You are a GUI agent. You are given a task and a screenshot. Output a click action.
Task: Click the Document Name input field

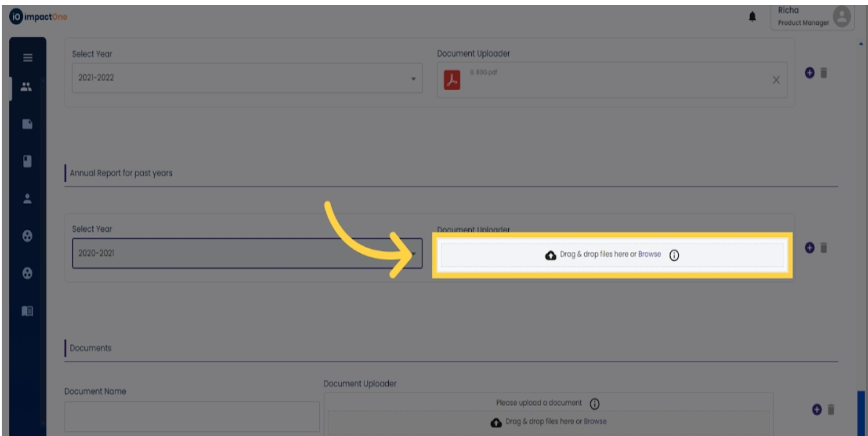(192, 416)
